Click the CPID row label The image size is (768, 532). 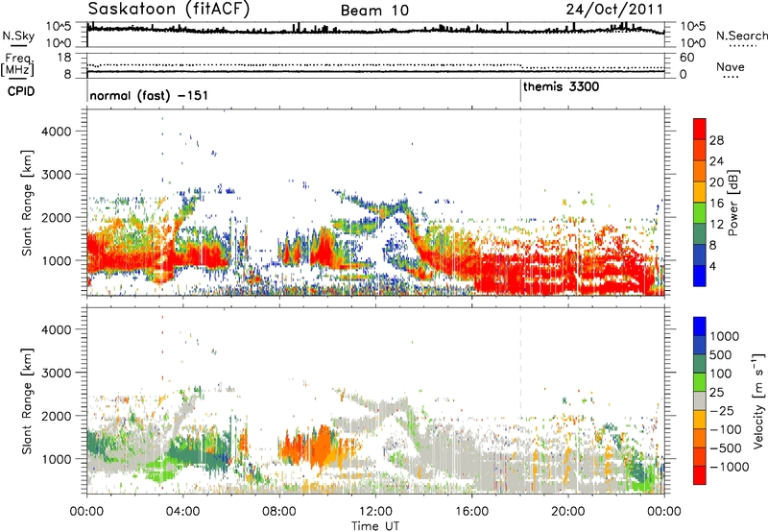pos(21,91)
